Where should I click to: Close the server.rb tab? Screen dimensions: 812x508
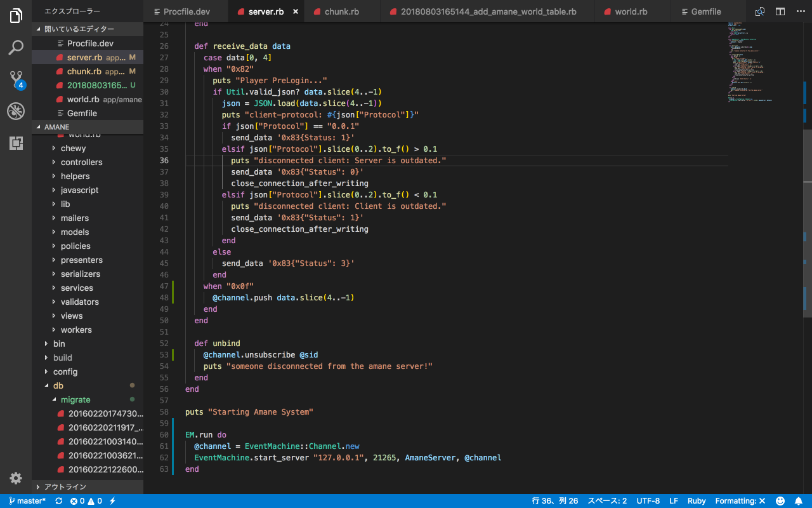coord(296,11)
